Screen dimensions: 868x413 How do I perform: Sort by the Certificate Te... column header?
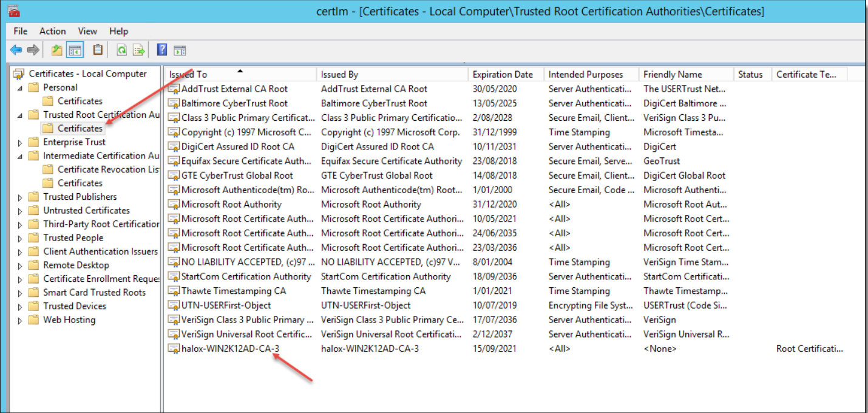[x=810, y=74]
